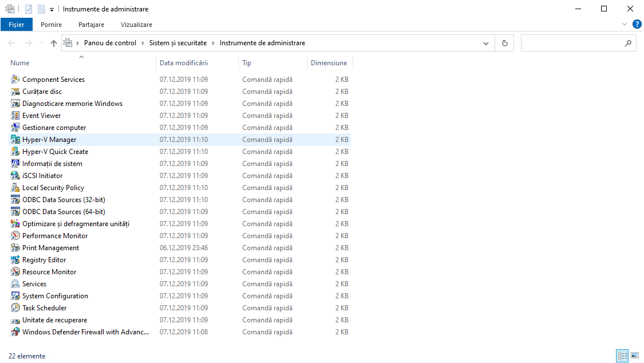The height and width of the screenshot is (363, 644).
Task: Open Quick Access Toolbar customize dropdown
Action: pyautogui.click(x=52, y=9)
